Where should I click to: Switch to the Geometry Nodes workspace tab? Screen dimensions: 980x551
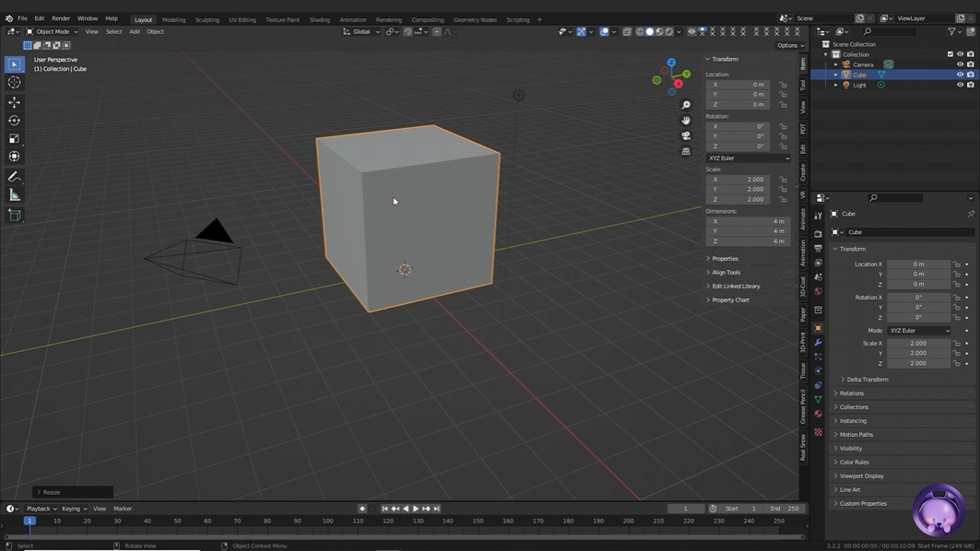(x=475, y=19)
